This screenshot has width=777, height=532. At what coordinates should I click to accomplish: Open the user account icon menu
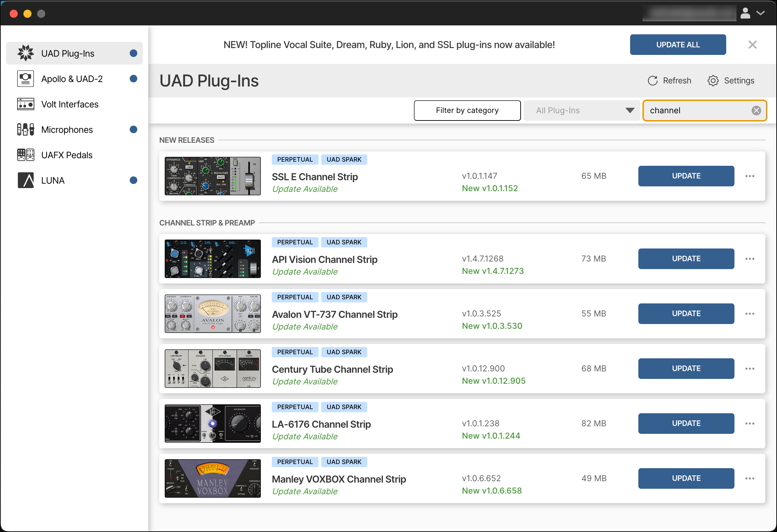[745, 13]
